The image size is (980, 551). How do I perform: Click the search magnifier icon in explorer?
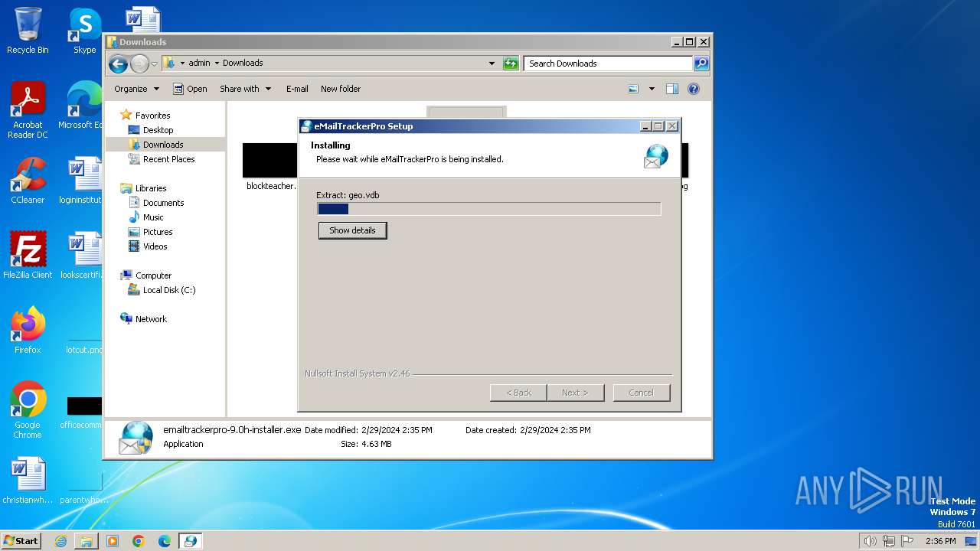pos(701,64)
